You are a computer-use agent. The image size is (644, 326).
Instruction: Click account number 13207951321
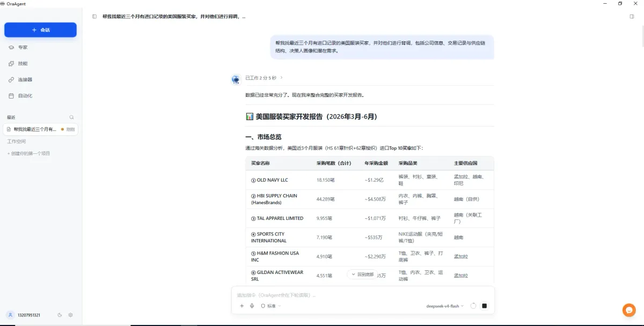[x=29, y=315]
